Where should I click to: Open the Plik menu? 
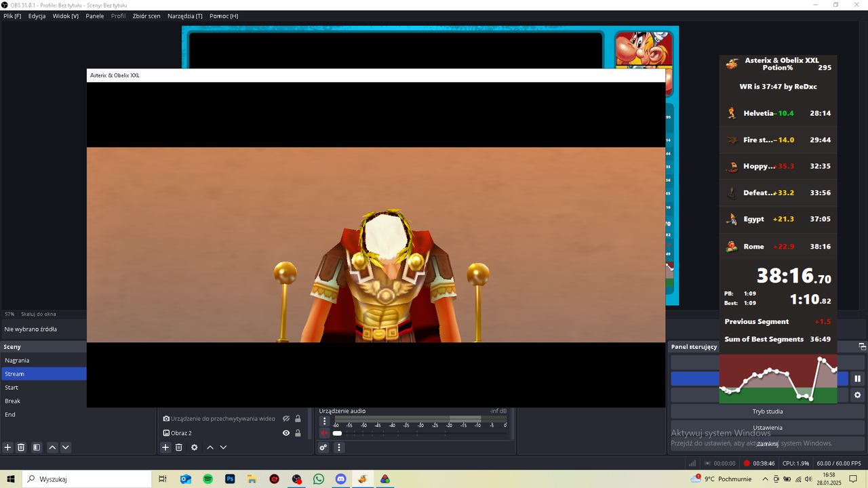coord(12,16)
